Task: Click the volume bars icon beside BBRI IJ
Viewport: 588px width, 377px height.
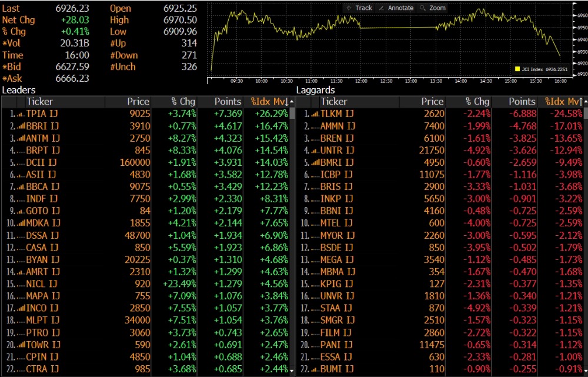Action: pyautogui.click(x=21, y=126)
